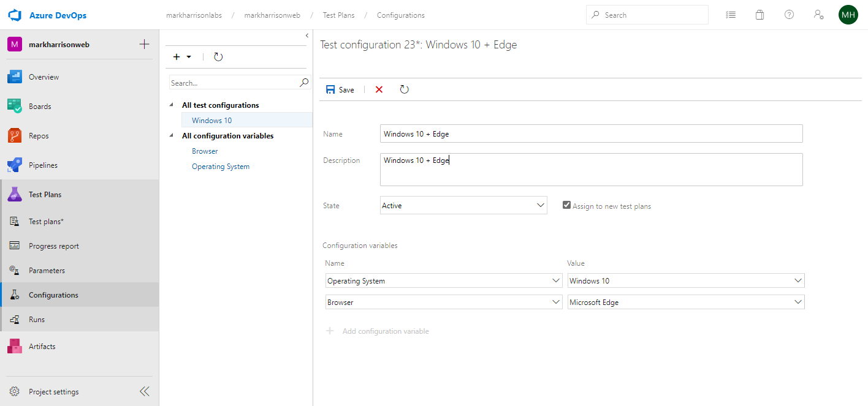Go to Runs under Test Plans

[37, 320]
